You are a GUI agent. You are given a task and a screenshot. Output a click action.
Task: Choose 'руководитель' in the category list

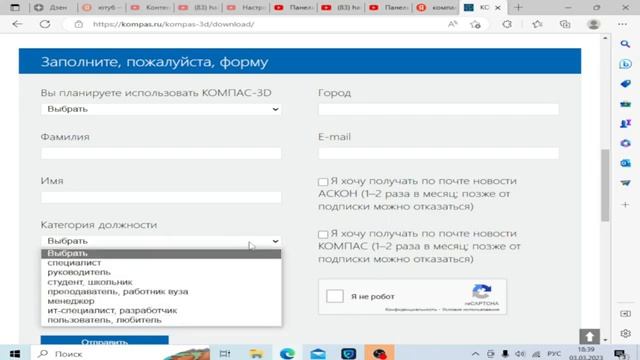click(161, 272)
